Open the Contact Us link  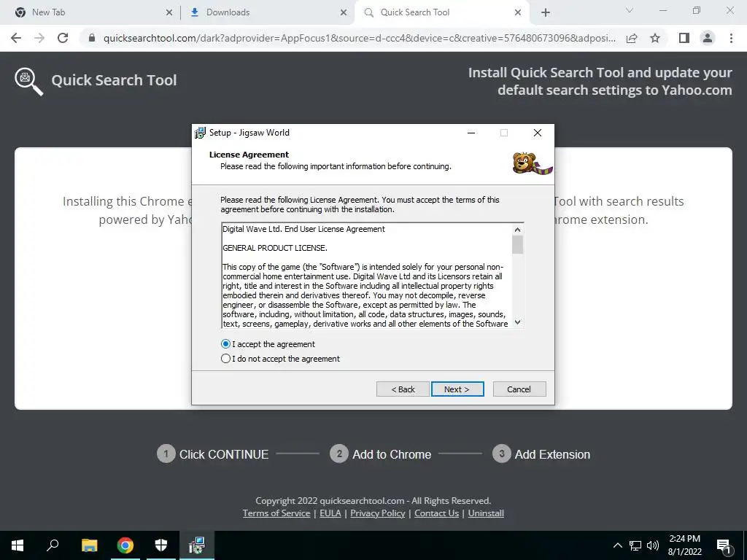436,513
